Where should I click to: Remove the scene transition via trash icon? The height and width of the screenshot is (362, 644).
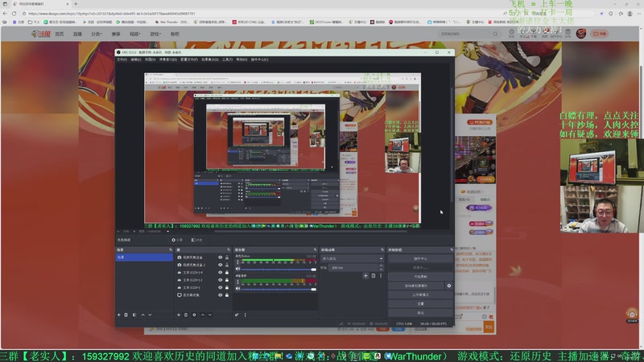(x=373, y=276)
